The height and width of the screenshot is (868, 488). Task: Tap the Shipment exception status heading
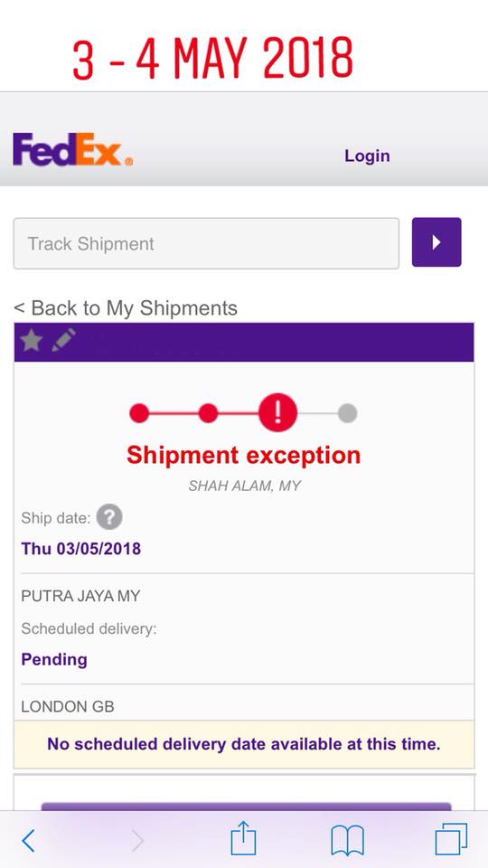click(x=243, y=456)
